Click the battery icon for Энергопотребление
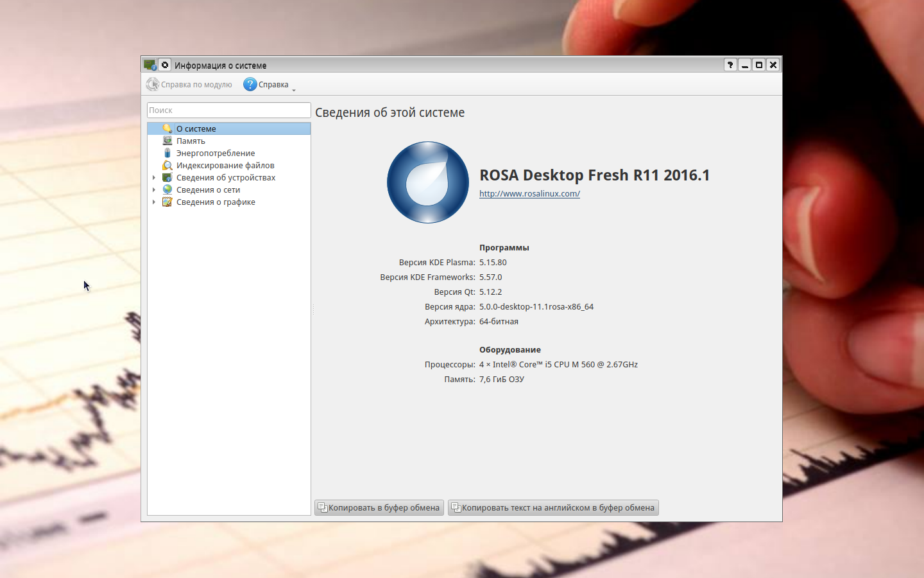Screen dimensions: 924x578 pos(167,153)
